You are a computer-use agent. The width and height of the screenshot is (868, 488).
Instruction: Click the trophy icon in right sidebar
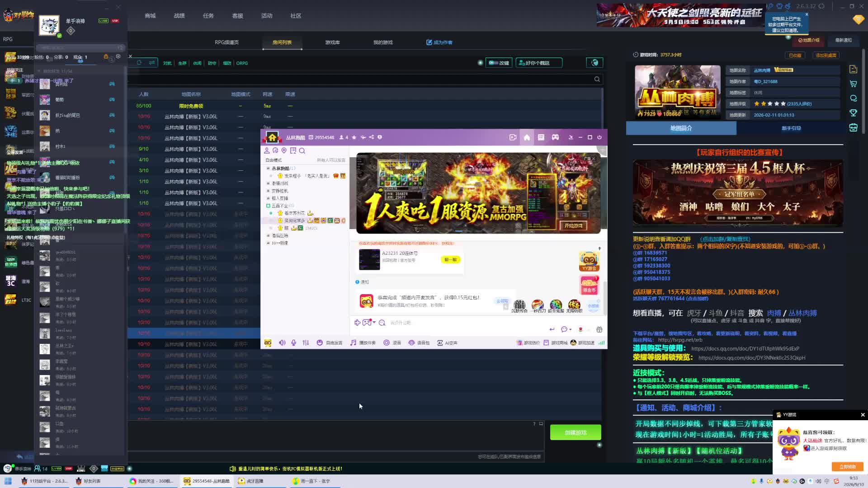coord(854,113)
